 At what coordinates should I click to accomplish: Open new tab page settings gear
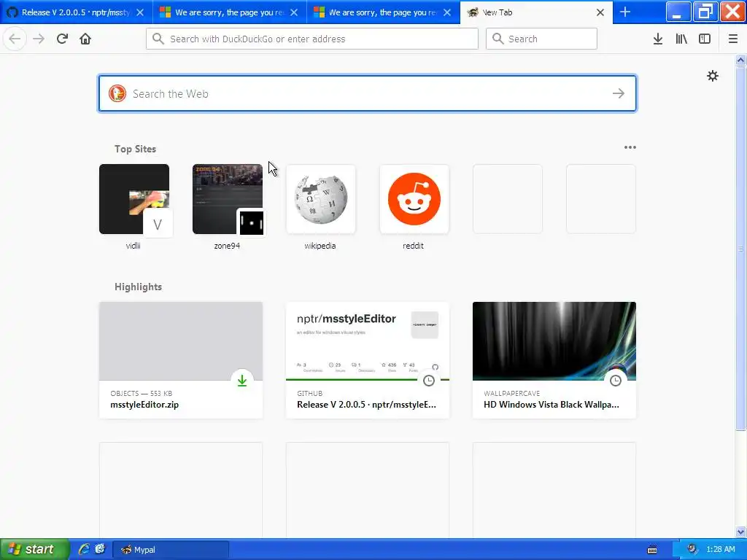[712, 76]
